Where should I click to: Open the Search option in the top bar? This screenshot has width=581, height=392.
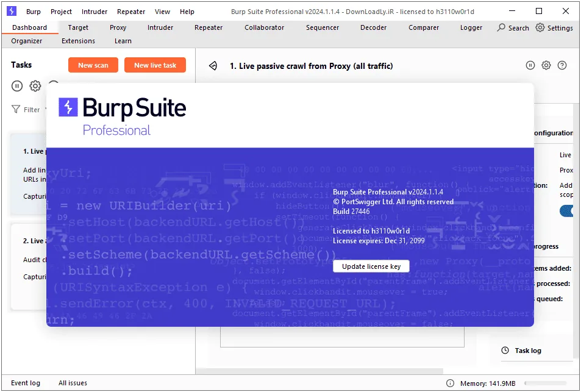pos(513,28)
